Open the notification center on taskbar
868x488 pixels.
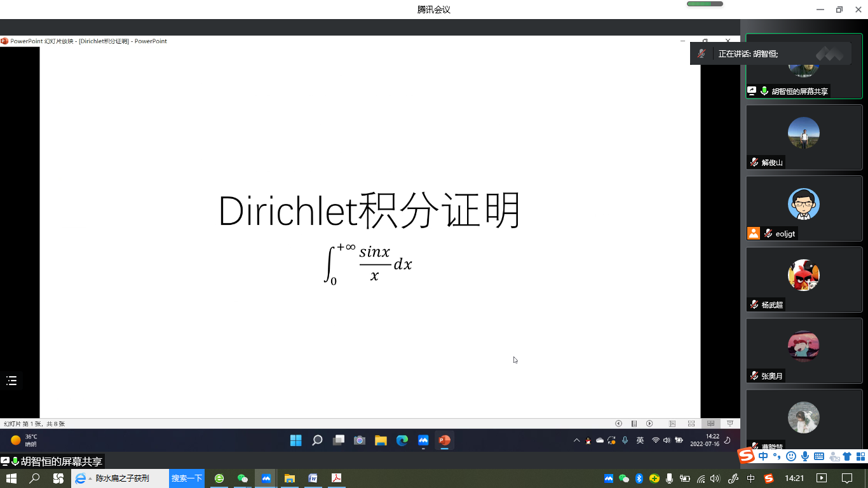[847, 478]
